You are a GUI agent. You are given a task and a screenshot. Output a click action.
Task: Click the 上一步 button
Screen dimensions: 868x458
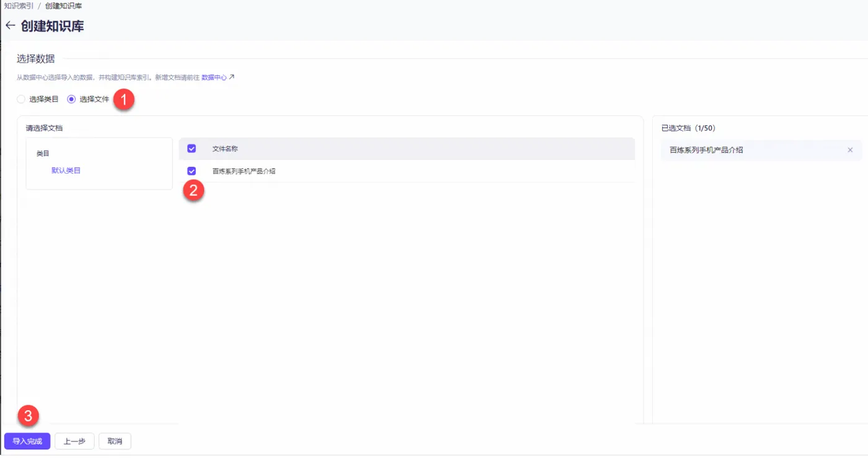74,441
